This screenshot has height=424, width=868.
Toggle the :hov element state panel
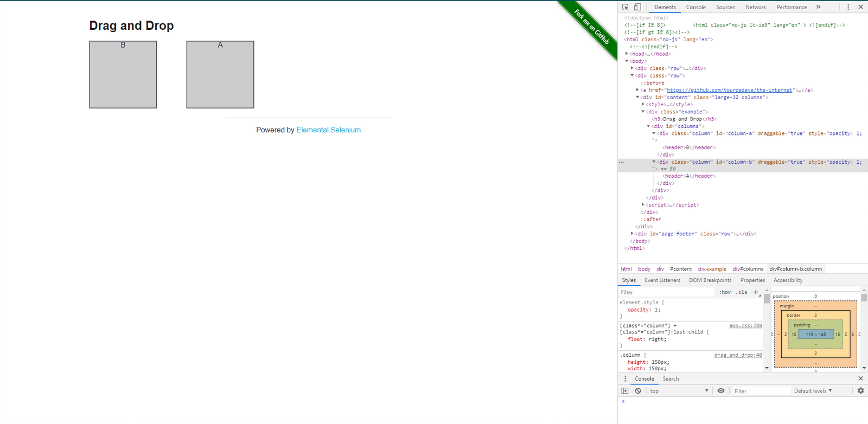725,292
